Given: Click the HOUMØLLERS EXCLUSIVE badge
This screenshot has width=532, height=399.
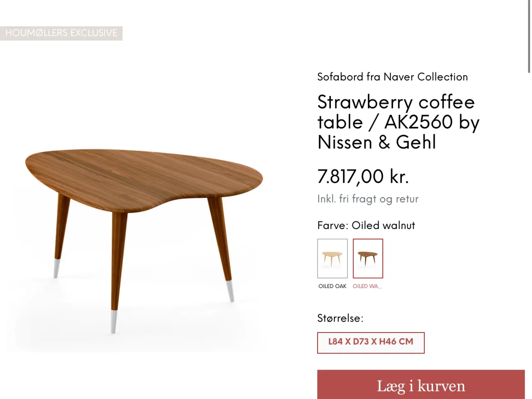Looking at the screenshot, I should (x=61, y=33).
